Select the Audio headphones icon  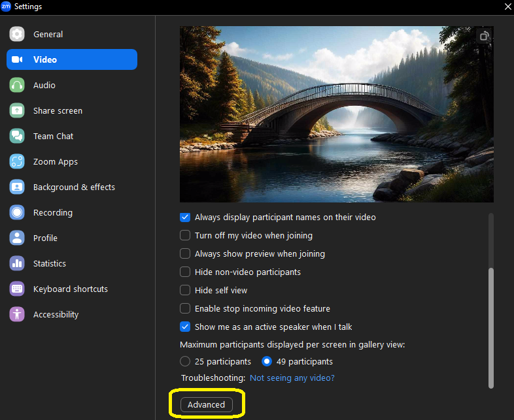(x=17, y=85)
